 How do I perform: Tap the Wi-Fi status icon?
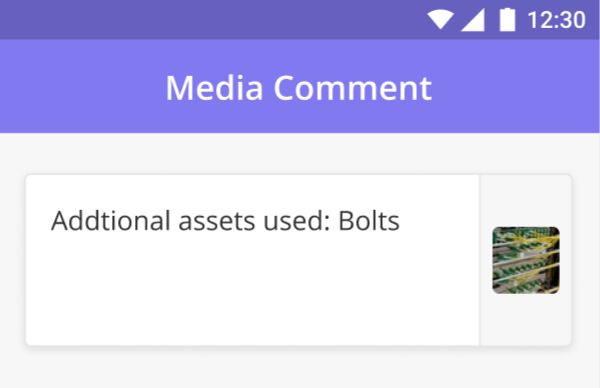tap(440, 20)
